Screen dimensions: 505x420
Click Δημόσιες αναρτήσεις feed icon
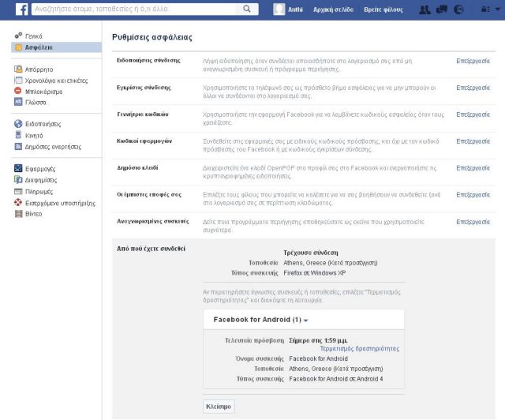coord(18,147)
